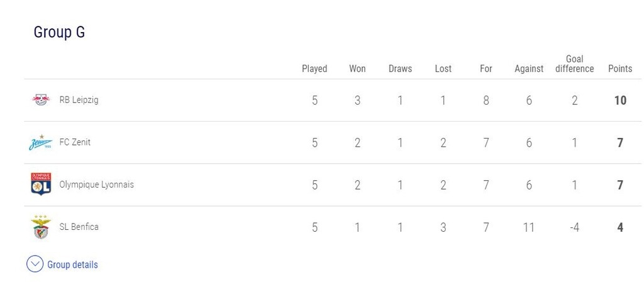
Task: Click RB Leipzig's 10 points value
Action: coord(620,100)
